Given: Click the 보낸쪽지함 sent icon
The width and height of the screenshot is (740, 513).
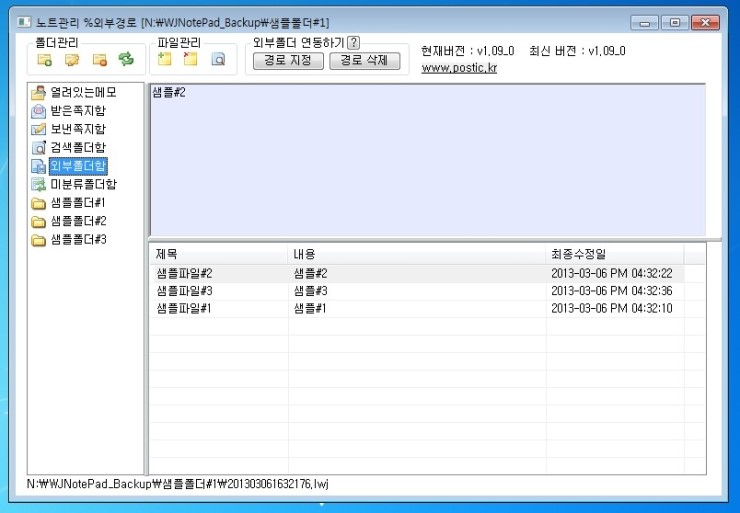Looking at the screenshot, I should pyautogui.click(x=38, y=129).
